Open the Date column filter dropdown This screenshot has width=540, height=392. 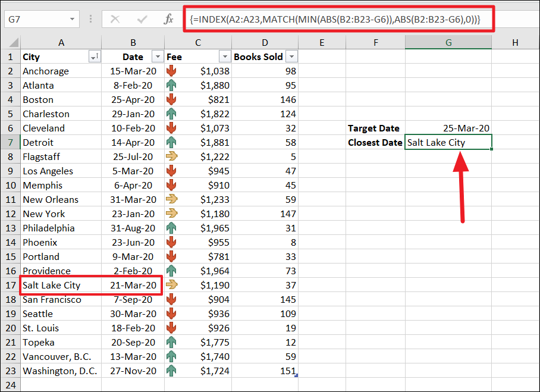pos(158,57)
